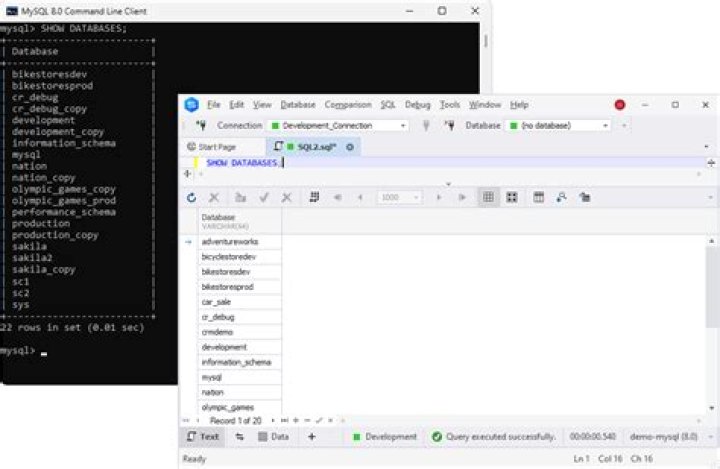
Task: Click the results grid scroll-down arrow at the bottom of the scrollbar
Action: [x=712, y=408]
